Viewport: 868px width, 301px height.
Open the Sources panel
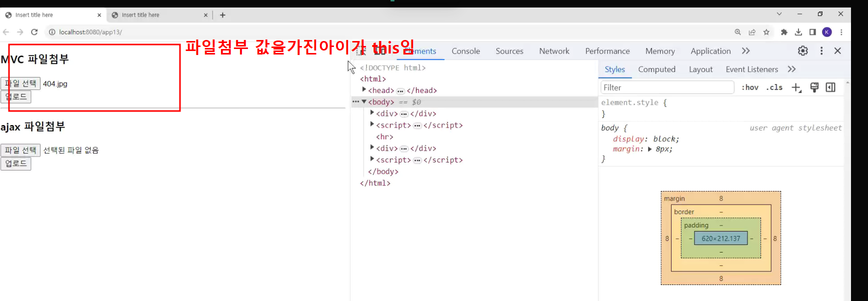point(509,51)
